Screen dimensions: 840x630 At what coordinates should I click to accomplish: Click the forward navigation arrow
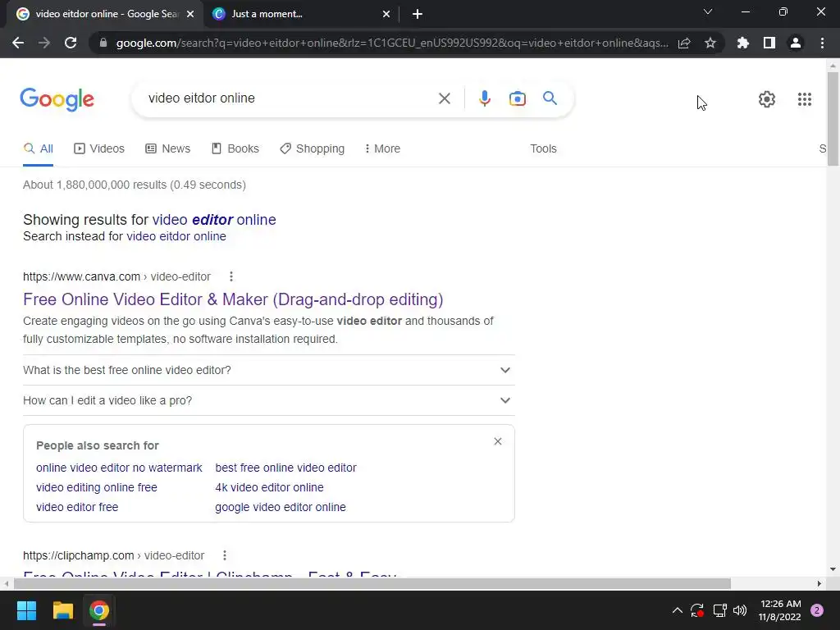tap(44, 43)
